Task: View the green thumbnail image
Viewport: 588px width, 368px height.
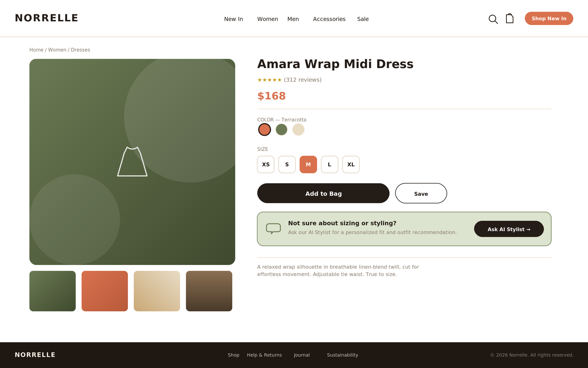Action: pos(53,291)
